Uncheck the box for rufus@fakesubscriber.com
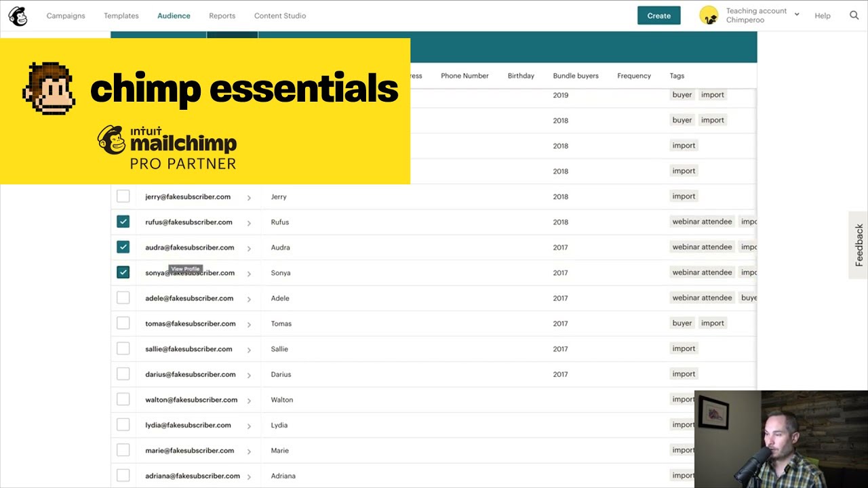Image resolution: width=868 pixels, height=488 pixels. (x=123, y=222)
